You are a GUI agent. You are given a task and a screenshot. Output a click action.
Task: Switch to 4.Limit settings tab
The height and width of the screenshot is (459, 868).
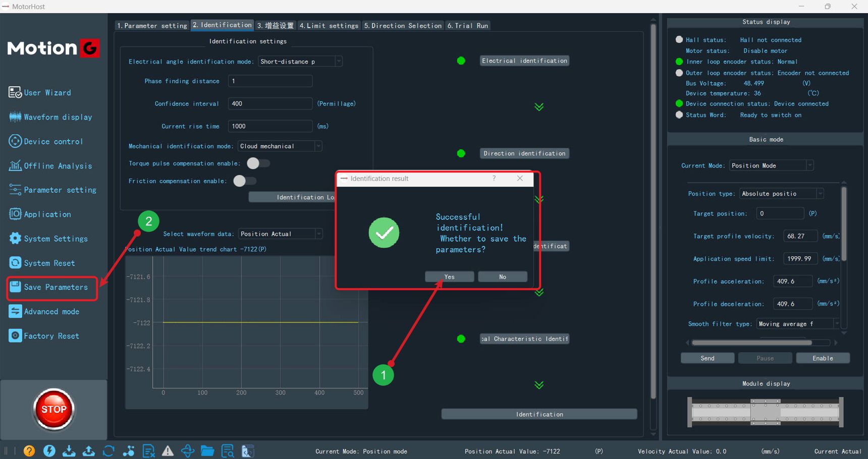329,26
